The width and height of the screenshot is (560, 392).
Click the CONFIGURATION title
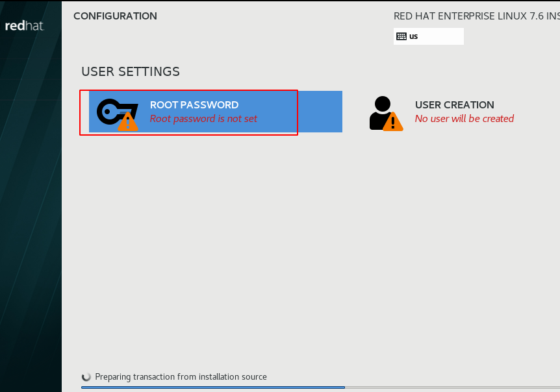(115, 16)
